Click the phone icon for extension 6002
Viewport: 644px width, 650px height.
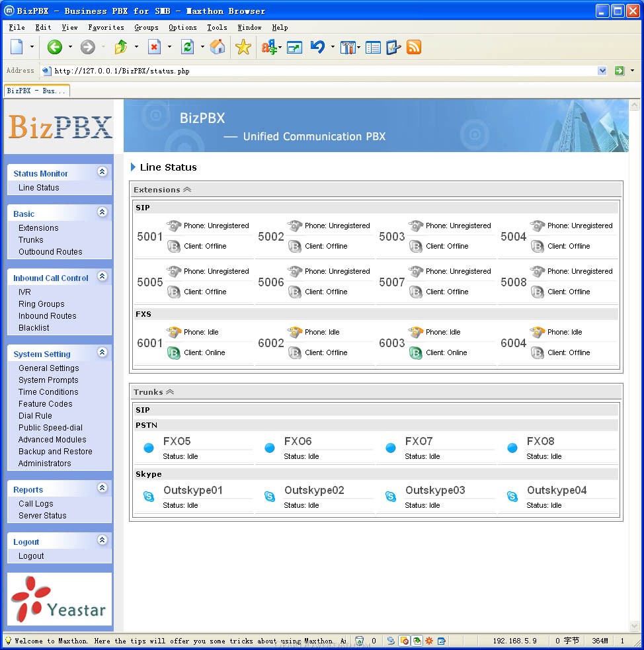click(295, 332)
